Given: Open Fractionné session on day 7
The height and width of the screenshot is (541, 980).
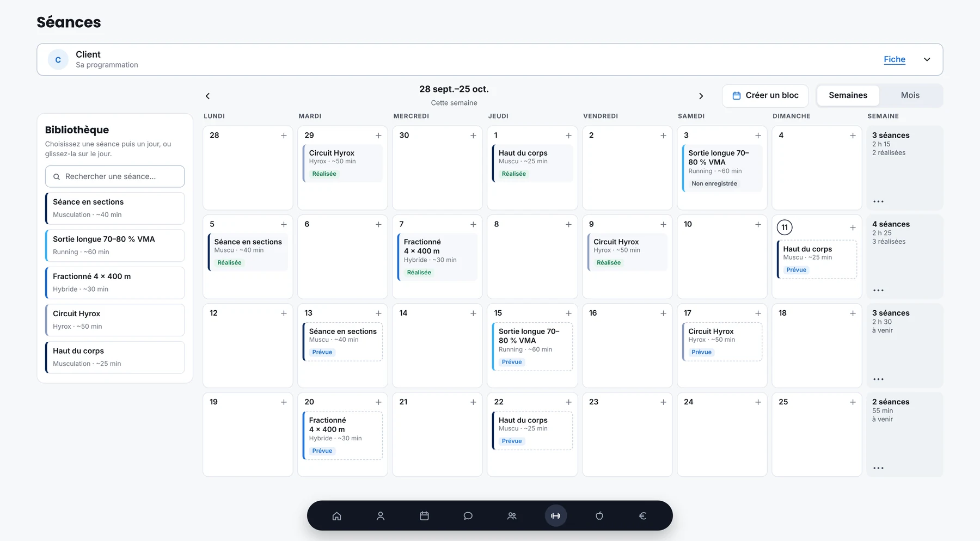Looking at the screenshot, I should tap(437, 257).
